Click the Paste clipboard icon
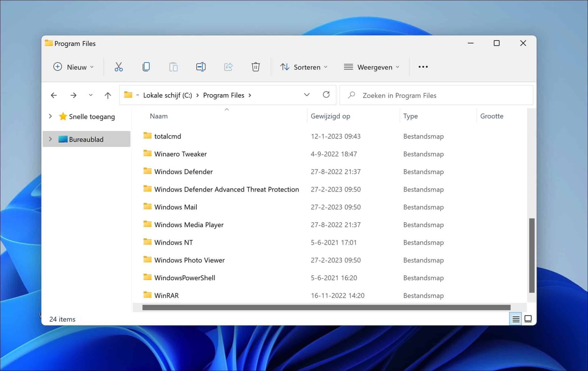588x371 pixels. pos(173,67)
